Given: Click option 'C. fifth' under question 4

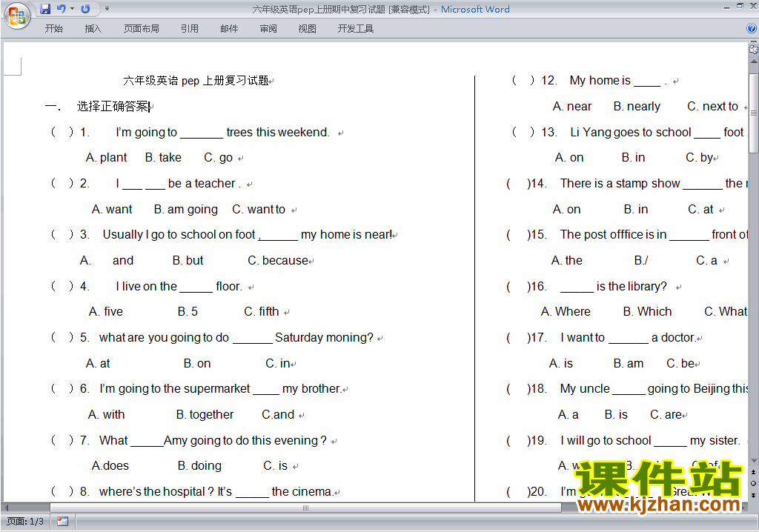Looking at the screenshot, I should click(x=262, y=312).
